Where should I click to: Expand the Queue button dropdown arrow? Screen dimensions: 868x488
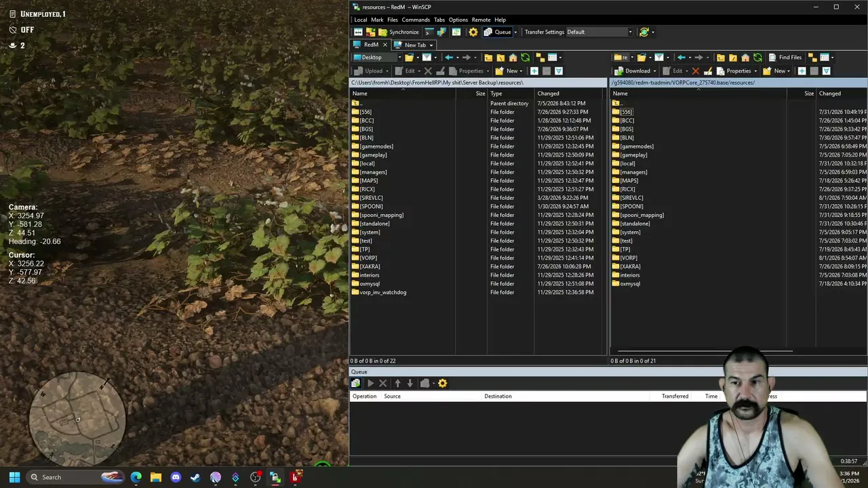[515, 32]
